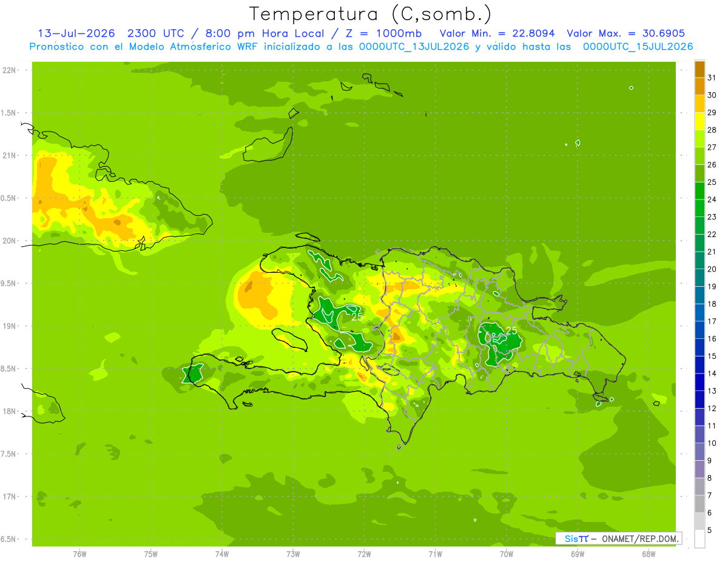Click the legend value '28'
The height and width of the screenshot is (562, 728).
point(712,130)
